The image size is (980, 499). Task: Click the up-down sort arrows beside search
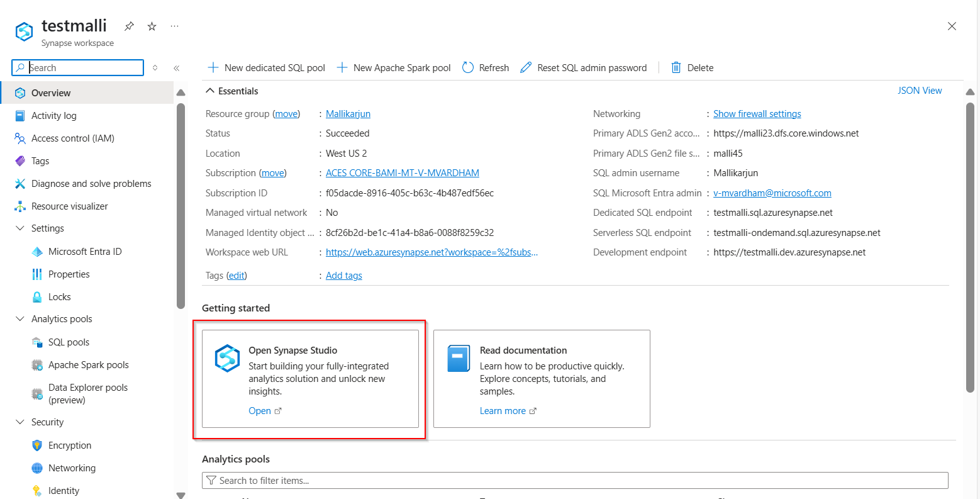pos(155,68)
